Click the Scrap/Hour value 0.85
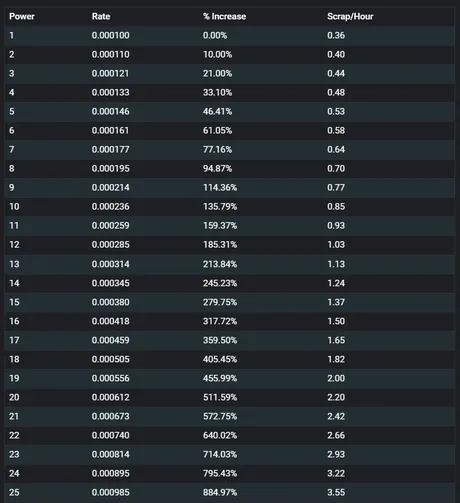The image size is (460, 503). (x=336, y=207)
